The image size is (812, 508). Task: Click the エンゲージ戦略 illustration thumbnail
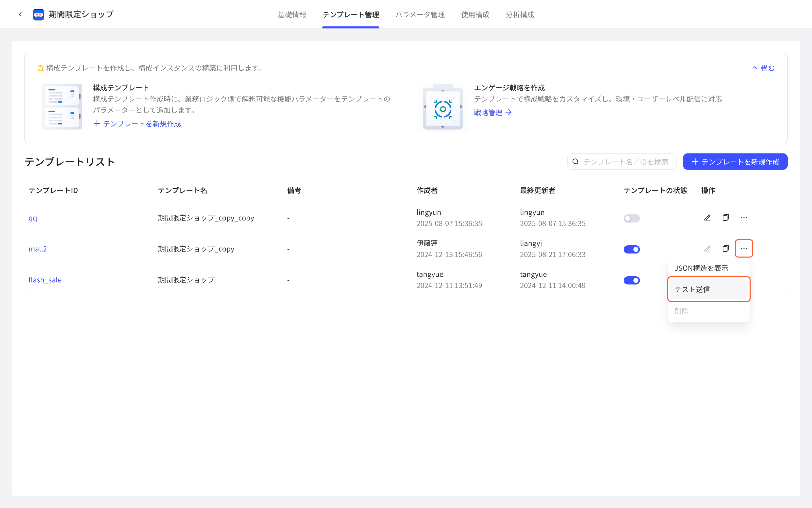click(x=443, y=106)
